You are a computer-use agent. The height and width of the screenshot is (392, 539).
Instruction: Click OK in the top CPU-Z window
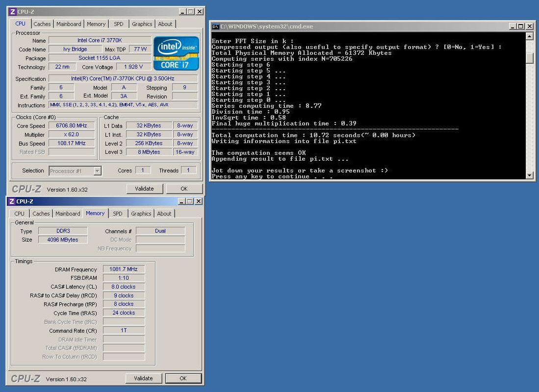click(x=184, y=189)
